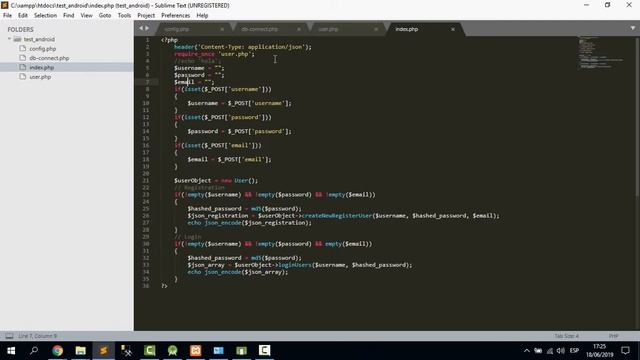Open the PHP syntax selector
The width and height of the screenshot is (640, 360).
pos(613,336)
